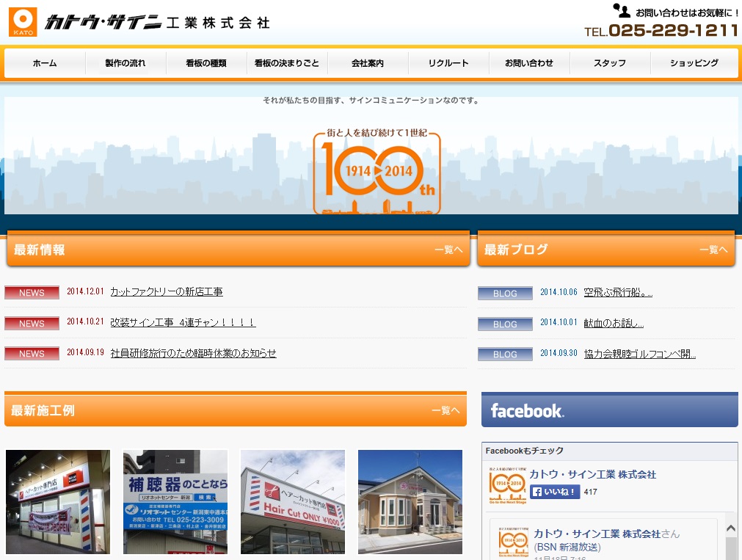Open 看板の決まりごと menu item

(287, 63)
